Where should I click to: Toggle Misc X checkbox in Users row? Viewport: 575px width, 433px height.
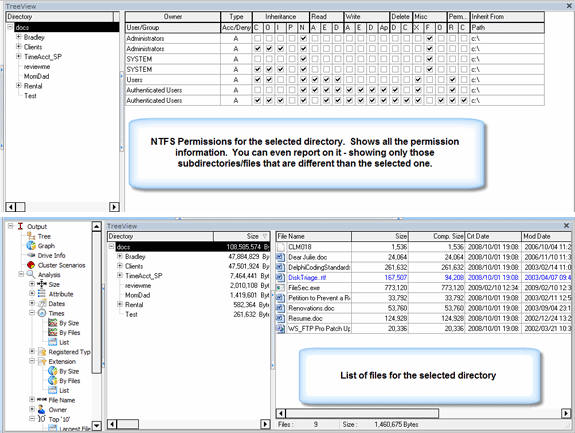click(418, 80)
